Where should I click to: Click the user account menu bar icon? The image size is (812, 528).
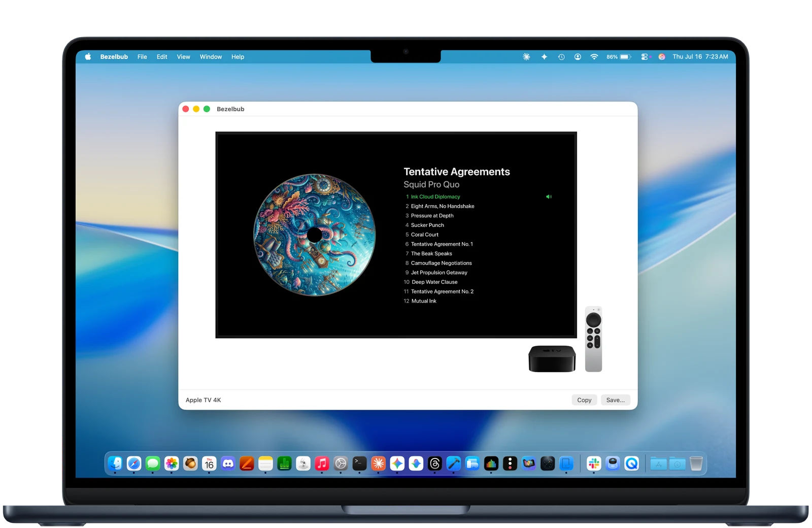pos(578,57)
